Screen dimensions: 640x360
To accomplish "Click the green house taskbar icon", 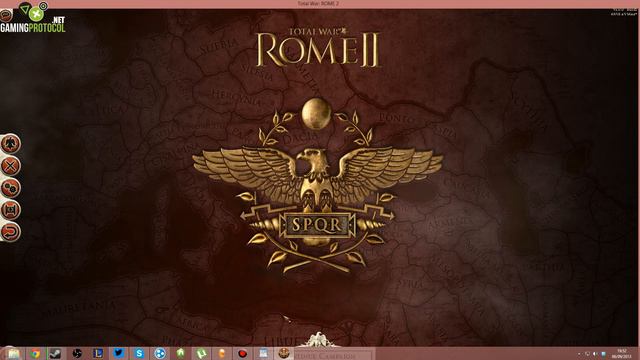I will [x=180, y=353].
